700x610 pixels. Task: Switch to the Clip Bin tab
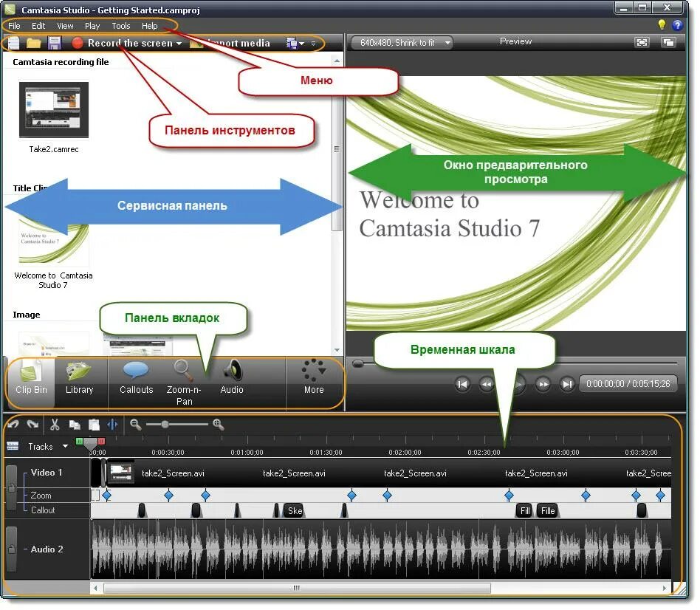tap(31, 383)
